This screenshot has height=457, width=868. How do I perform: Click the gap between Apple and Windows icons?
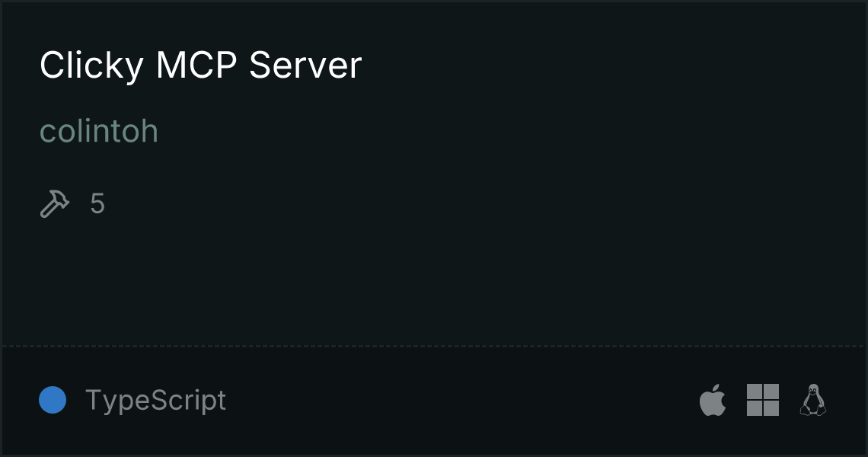736,400
